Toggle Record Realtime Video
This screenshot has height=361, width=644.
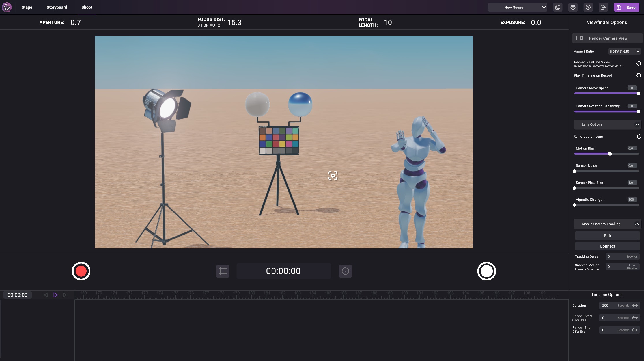tap(639, 63)
